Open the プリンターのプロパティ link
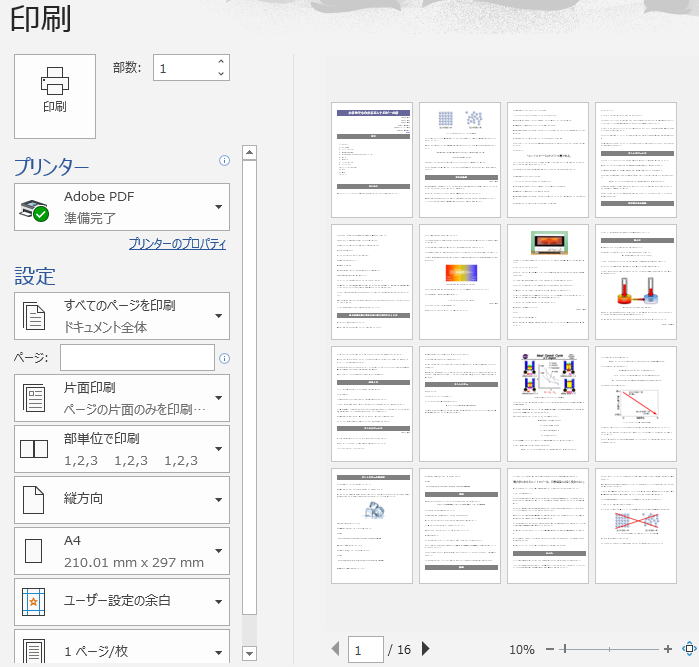Screen dimensions: 699x667 tap(177, 244)
